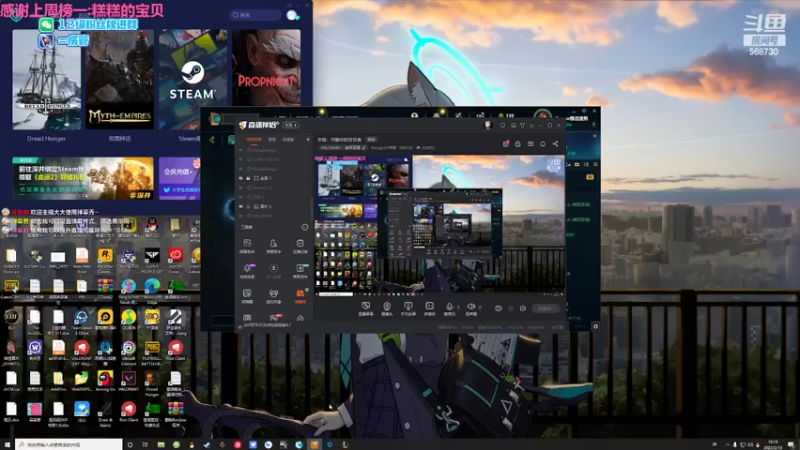Open the Steam binding promotion banner
Screen dimensions: 800x450
(83, 178)
